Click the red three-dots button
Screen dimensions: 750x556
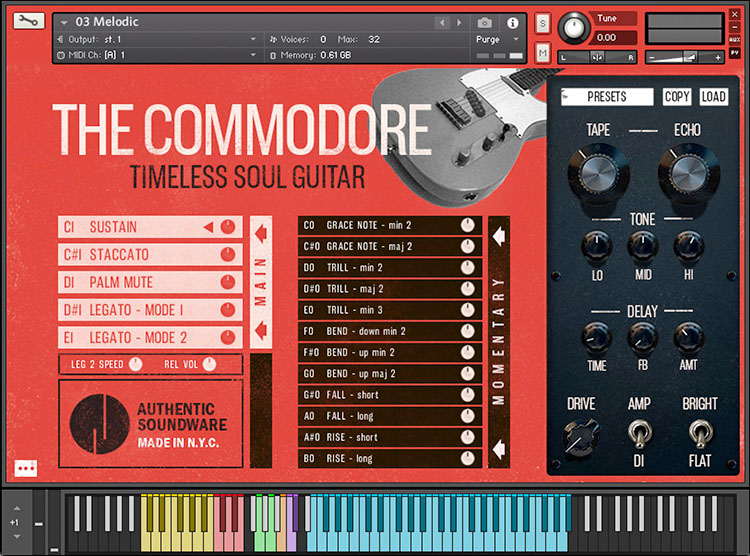[26, 468]
